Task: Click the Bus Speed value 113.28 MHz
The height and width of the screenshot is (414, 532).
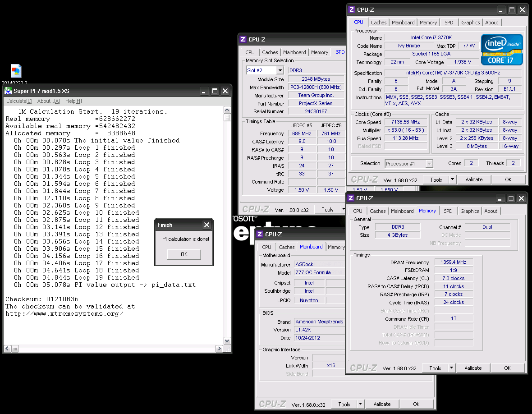Action: tap(405, 138)
